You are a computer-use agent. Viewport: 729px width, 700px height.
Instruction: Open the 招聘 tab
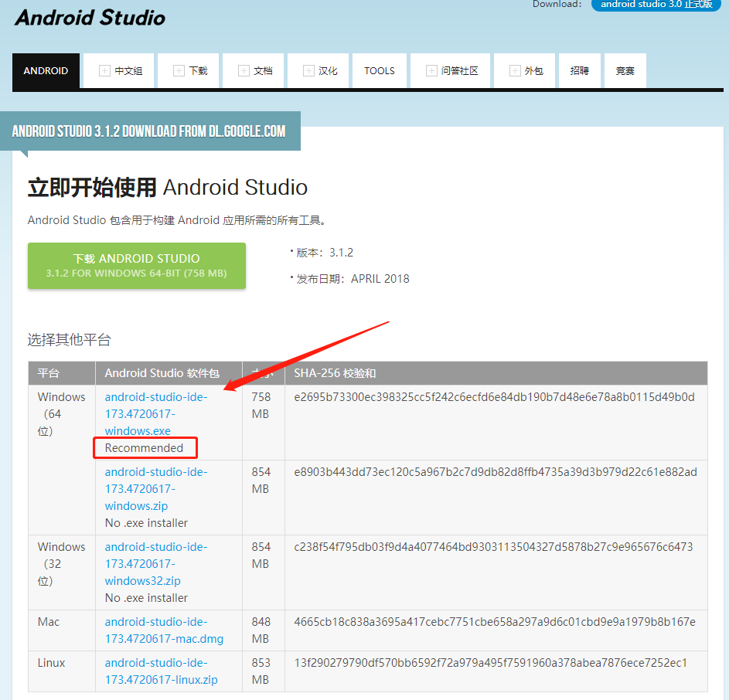point(579,70)
